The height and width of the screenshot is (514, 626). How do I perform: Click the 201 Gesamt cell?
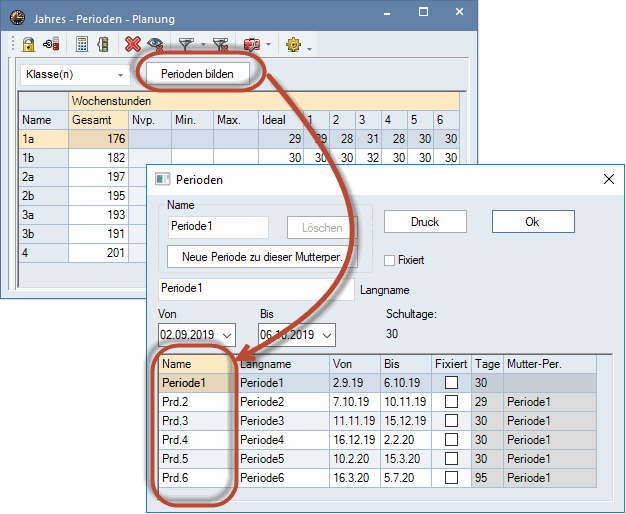98,253
